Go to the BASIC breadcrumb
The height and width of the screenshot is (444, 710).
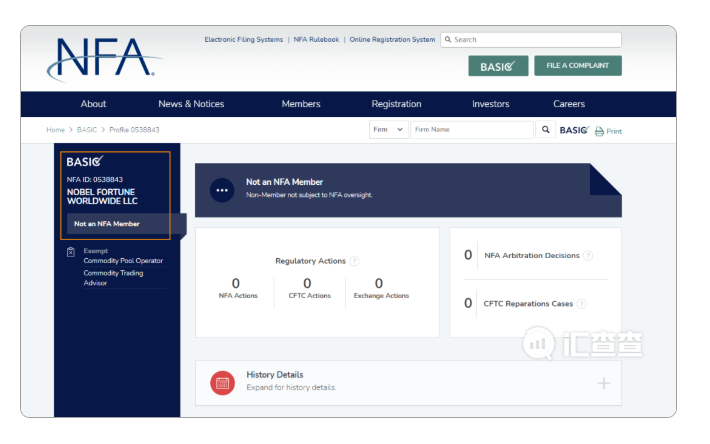pyautogui.click(x=87, y=130)
